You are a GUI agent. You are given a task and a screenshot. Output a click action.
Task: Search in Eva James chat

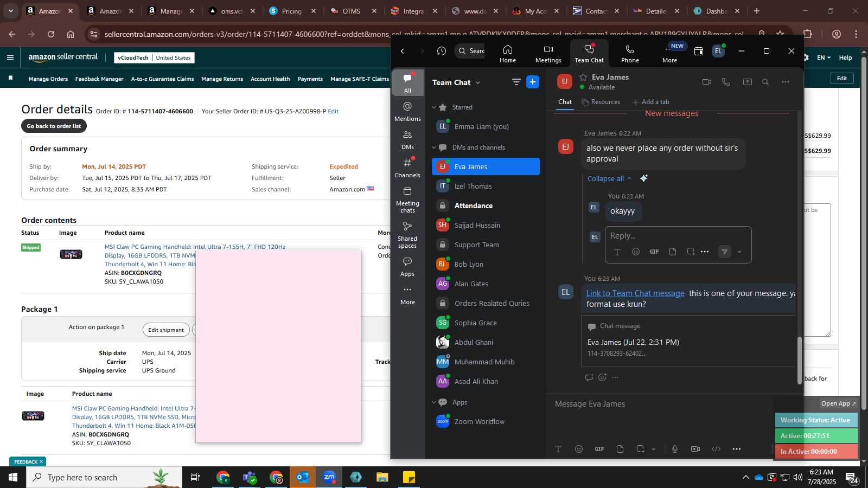point(765,82)
